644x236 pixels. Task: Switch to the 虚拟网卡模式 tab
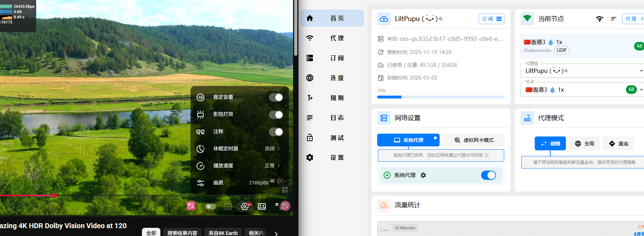(x=474, y=140)
